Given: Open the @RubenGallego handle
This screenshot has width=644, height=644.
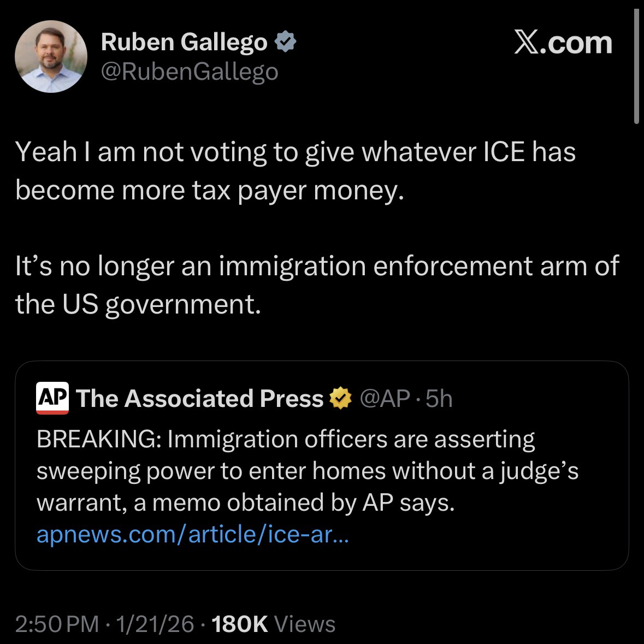Looking at the screenshot, I should [190, 72].
